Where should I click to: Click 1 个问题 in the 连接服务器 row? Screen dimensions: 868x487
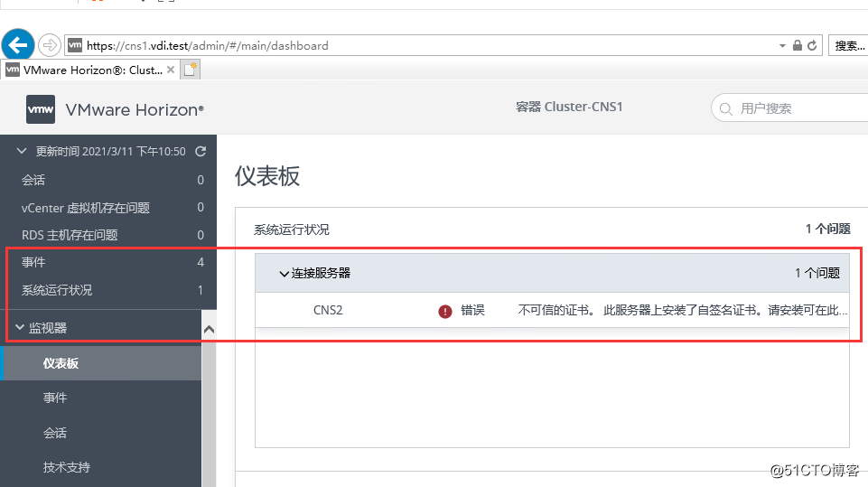coord(817,273)
